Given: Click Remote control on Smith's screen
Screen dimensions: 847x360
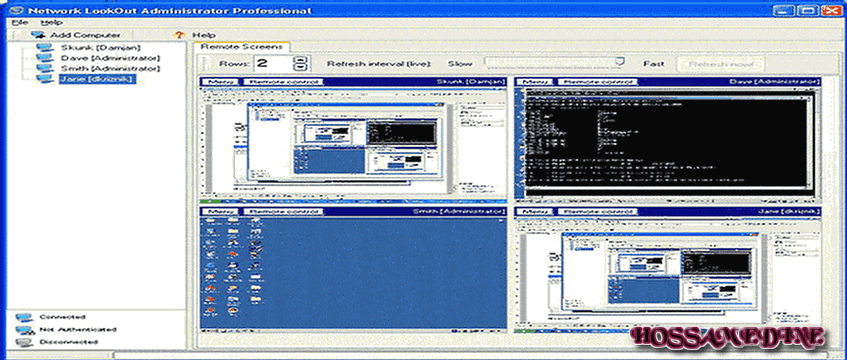Looking at the screenshot, I should pyautogui.click(x=283, y=211).
